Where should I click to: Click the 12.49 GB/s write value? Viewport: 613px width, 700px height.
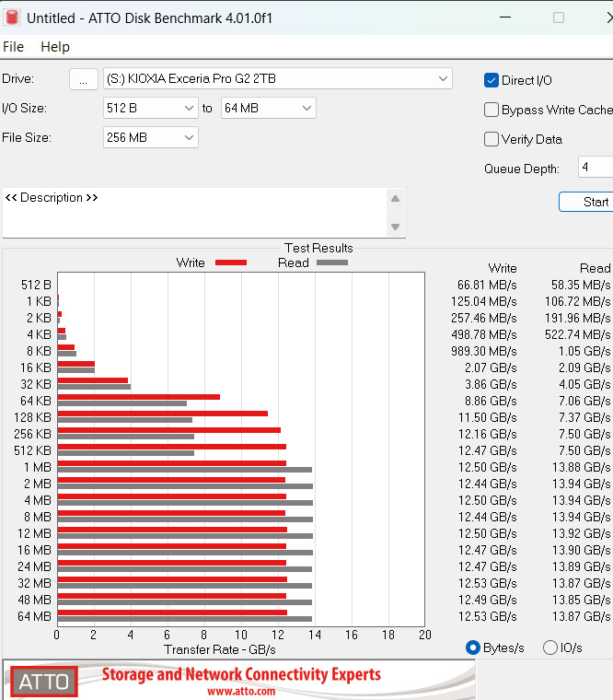[488, 600]
